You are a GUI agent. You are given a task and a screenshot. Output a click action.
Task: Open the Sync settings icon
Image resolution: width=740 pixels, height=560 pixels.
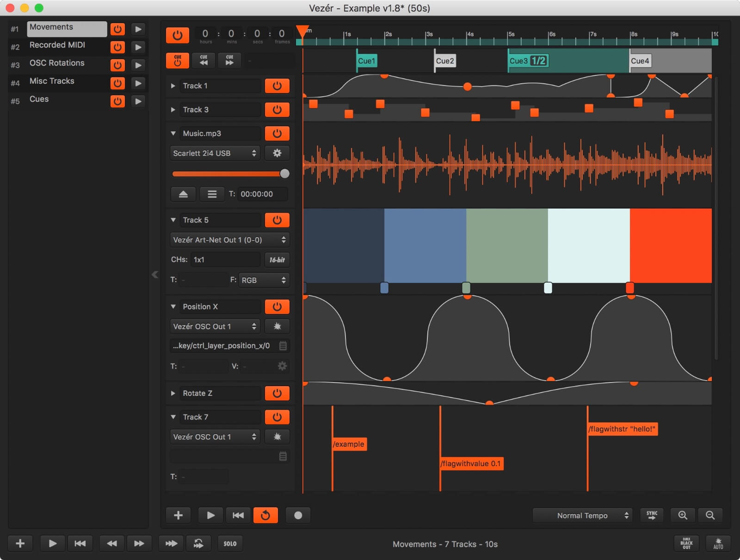[x=652, y=515]
